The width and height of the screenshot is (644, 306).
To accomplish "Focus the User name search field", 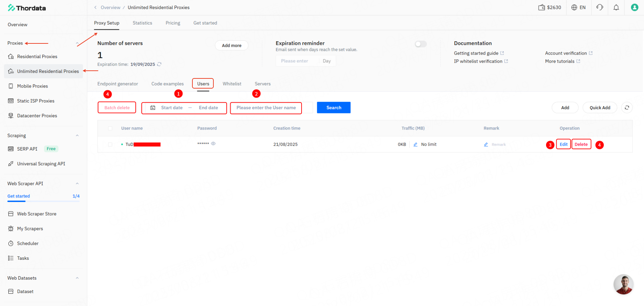I will pyautogui.click(x=271, y=107).
